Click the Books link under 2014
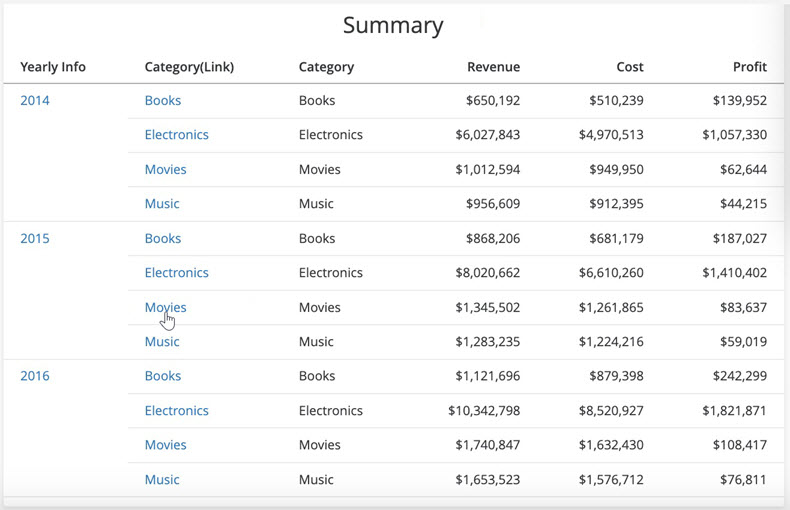 [163, 100]
